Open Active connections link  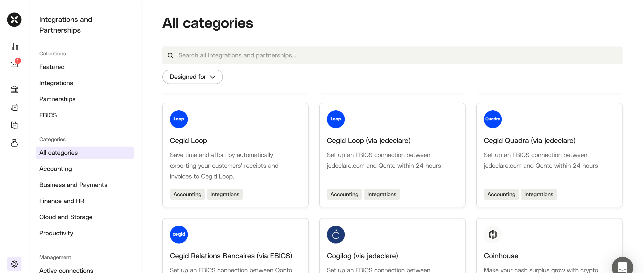[x=66, y=270]
